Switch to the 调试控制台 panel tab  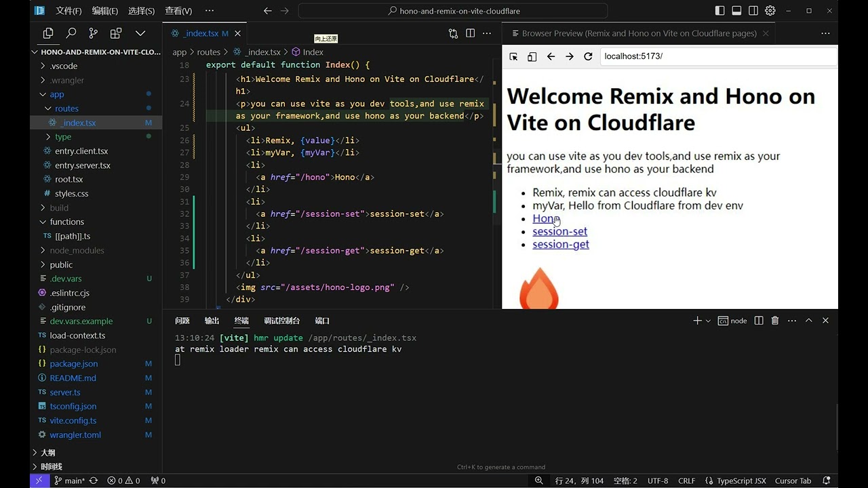click(282, 321)
